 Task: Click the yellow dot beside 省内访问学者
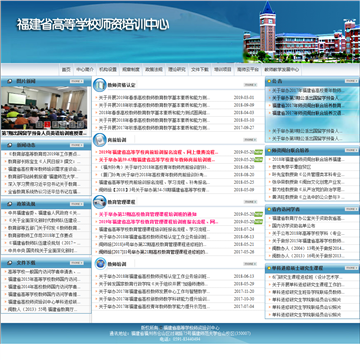[x=269, y=209]
